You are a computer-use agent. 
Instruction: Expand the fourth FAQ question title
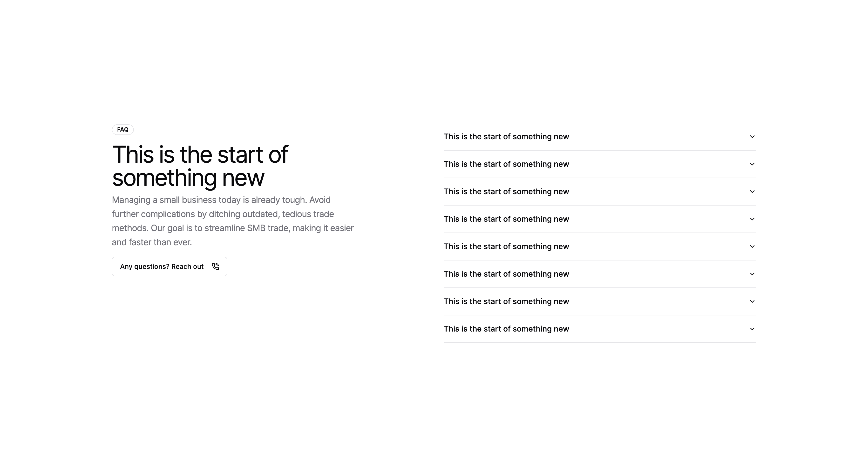(506, 219)
